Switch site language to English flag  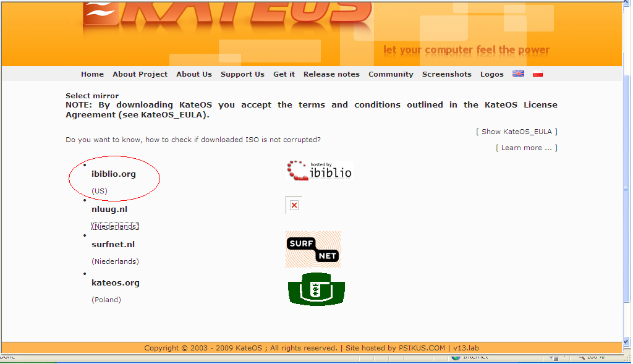pos(518,74)
